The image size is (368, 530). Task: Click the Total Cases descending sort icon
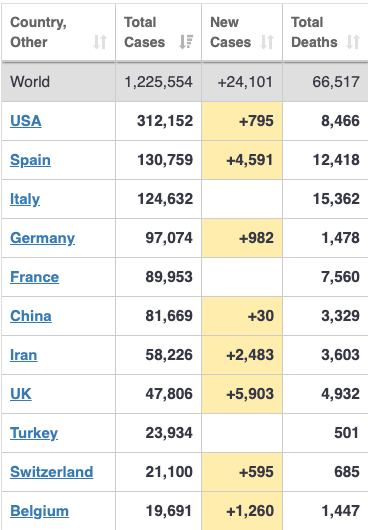coord(186,42)
